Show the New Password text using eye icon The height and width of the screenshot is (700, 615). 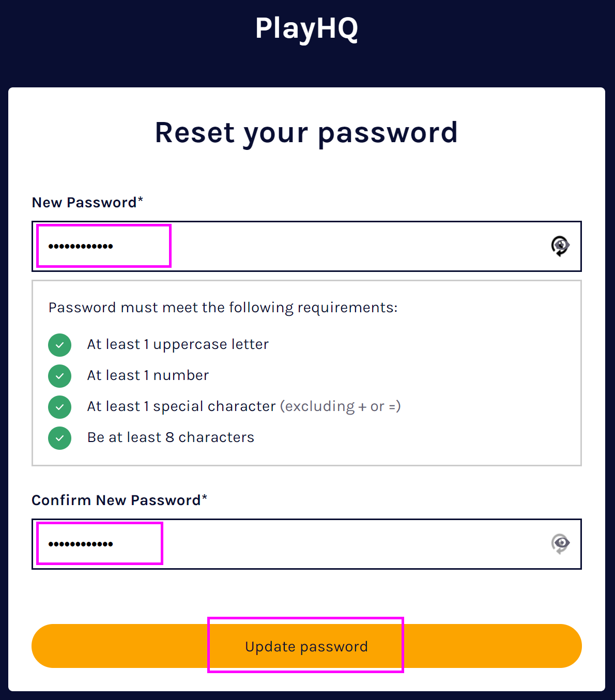click(560, 246)
